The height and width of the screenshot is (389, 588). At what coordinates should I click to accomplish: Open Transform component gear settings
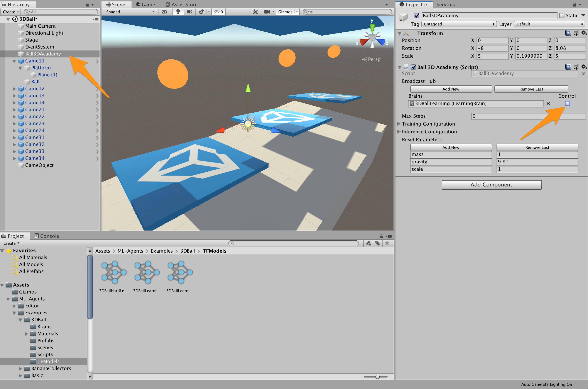tap(584, 33)
